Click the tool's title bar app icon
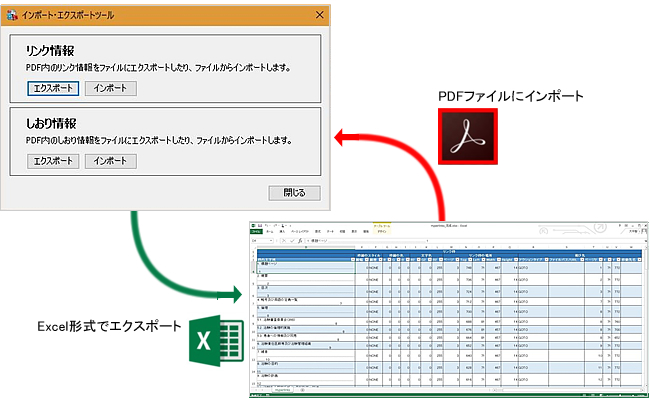The width and height of the screenshot is (650, 400). [12, 15]
